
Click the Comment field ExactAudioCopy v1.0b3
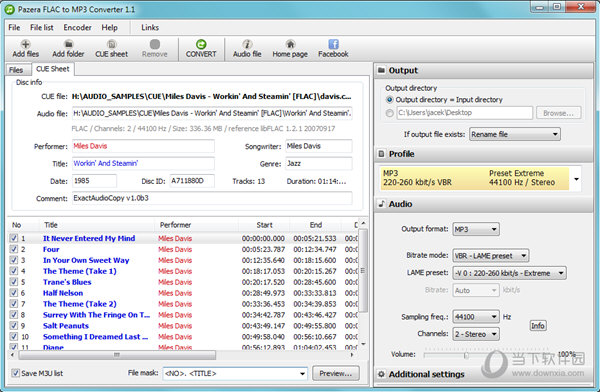coord(212,198)
